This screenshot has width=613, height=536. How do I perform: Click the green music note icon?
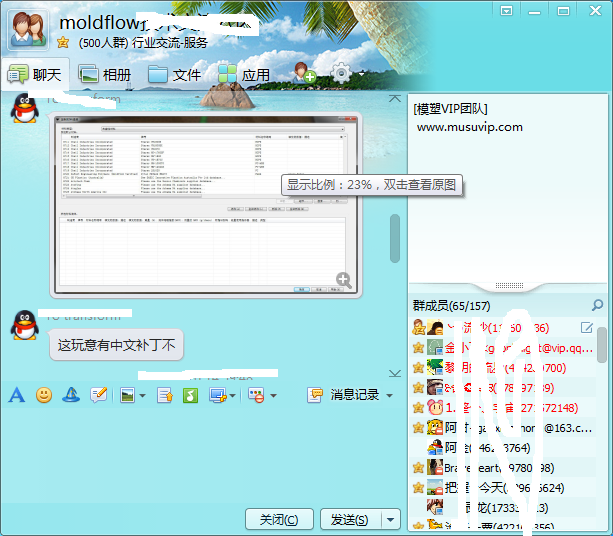[x=190, y=395]
